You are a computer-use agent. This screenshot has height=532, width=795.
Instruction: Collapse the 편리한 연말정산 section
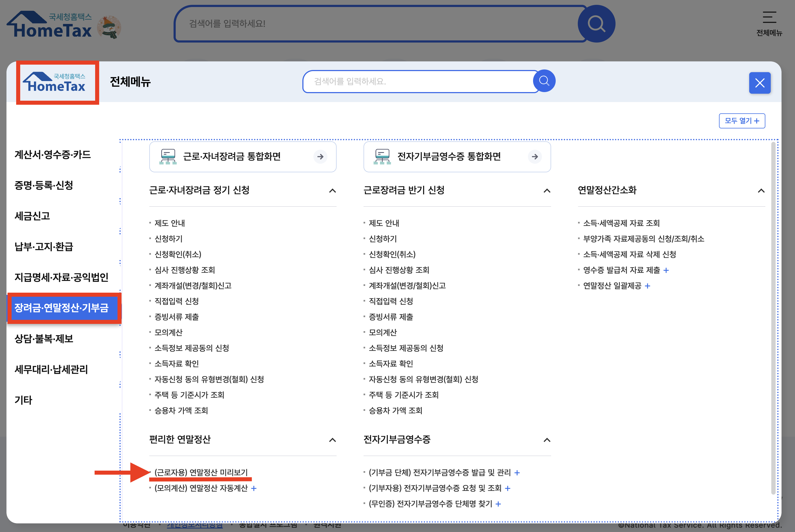[x=333, y=440]
